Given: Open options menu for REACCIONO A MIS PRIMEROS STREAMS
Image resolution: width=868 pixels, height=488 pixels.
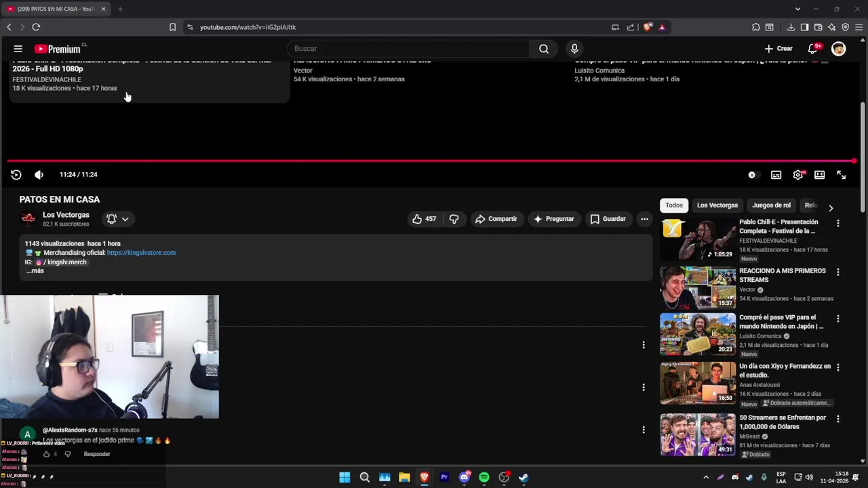Looking at the screenshot, I should 838,272.
